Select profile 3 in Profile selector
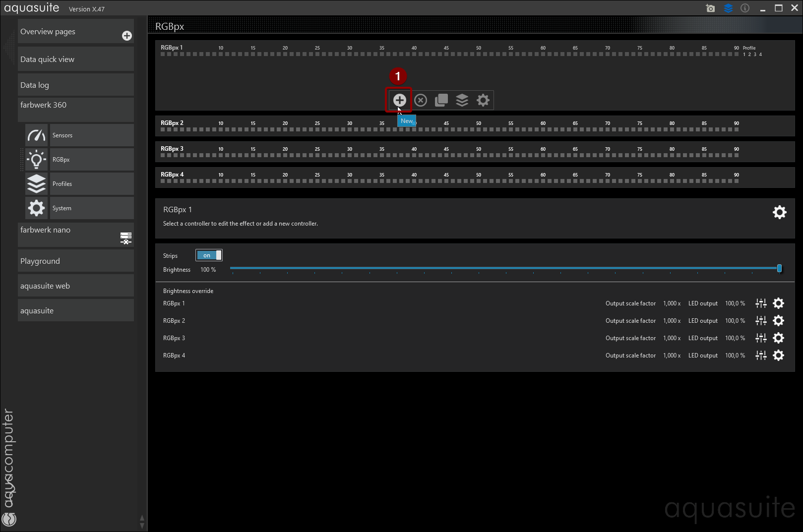Screen dimensions: 803x532 click(x=755, y=55)
